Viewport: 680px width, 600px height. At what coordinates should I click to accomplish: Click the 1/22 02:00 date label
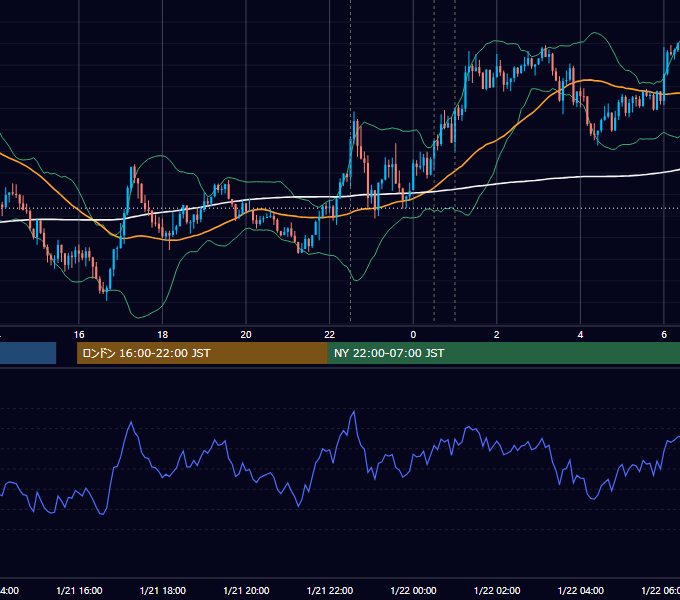[x=497, y=590]
